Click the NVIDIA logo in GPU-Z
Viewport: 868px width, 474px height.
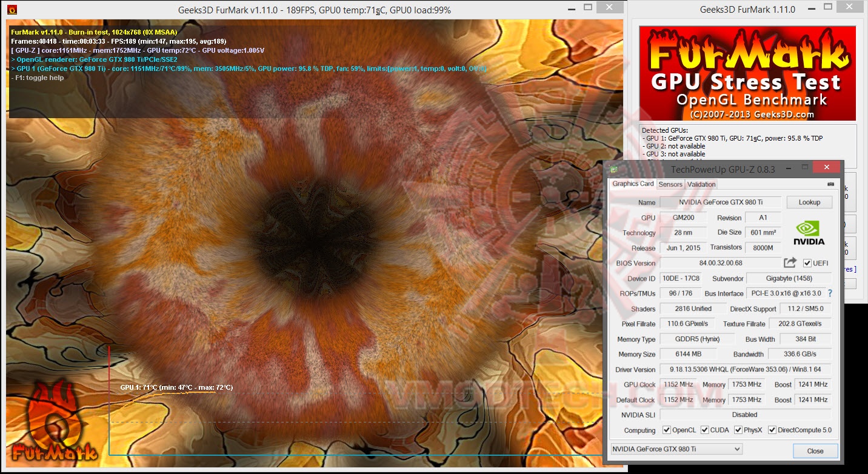point(808,233)
